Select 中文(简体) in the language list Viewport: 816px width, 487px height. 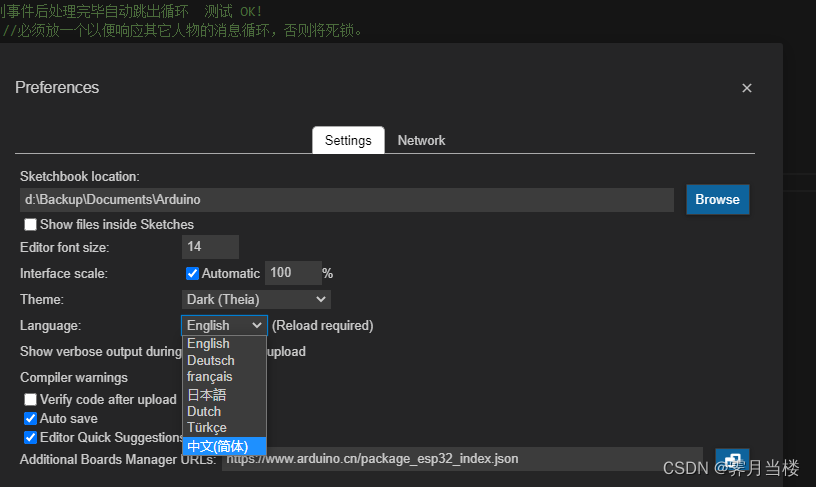coord(224,446)
